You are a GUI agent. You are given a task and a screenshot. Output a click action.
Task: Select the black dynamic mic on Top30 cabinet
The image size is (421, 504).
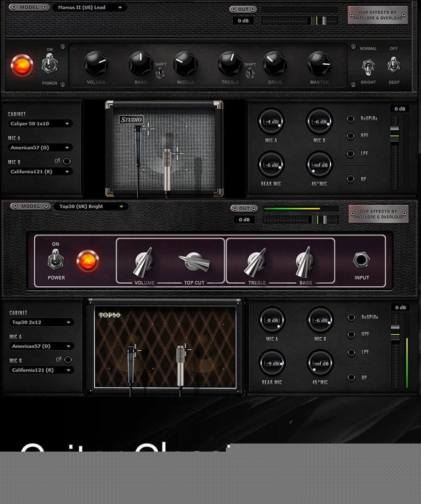point(131,365)
